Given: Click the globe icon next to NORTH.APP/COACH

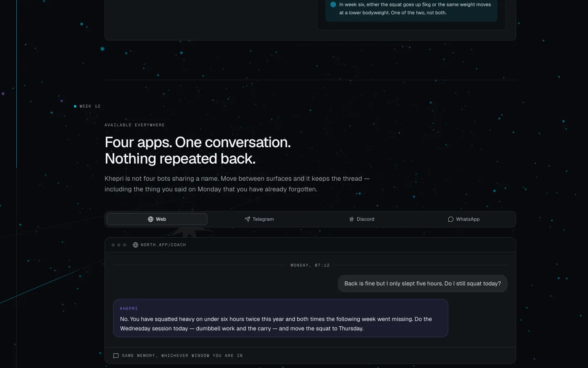Looking at the screenshot, I should coord(136,245).
